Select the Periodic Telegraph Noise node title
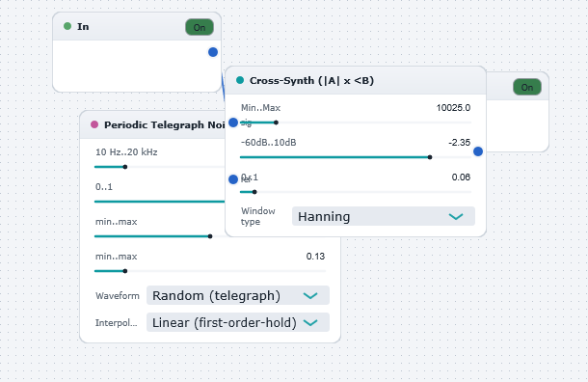Viewport: 588px width, 382px height. [x=164, y=125]
